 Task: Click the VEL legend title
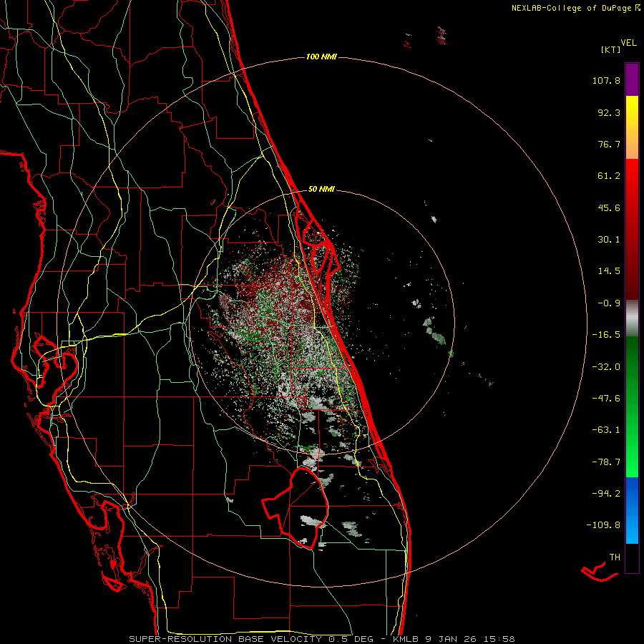tap(628, 43)
